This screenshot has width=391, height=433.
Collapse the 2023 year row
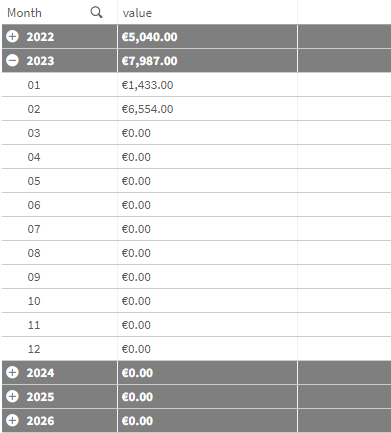[x=13, y=60]
